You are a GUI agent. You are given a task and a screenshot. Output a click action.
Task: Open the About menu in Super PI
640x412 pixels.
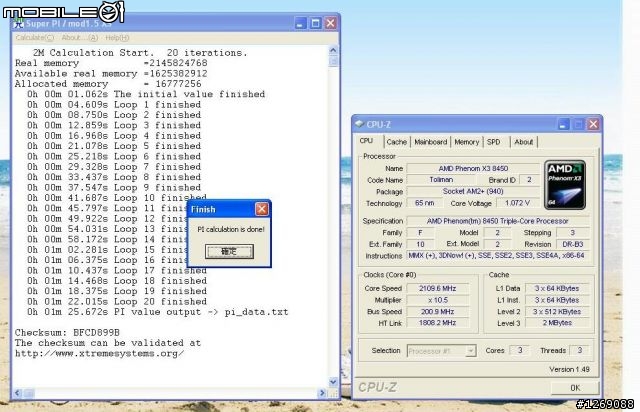click(80, 38)
